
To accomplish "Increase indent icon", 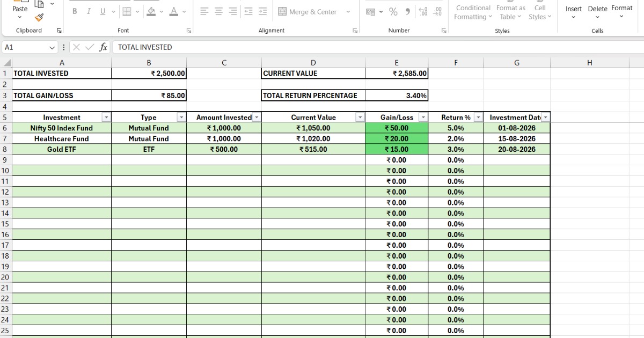I will click(x=262, y=11).
